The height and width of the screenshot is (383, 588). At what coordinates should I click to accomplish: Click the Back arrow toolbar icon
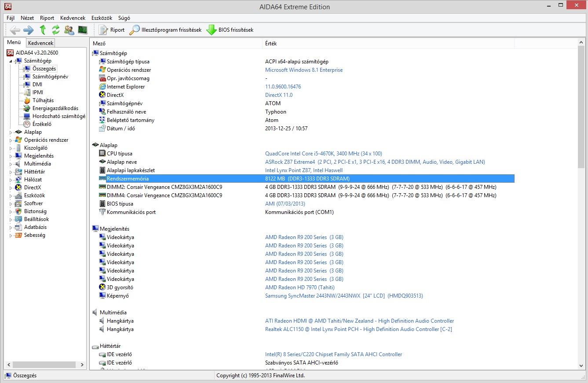15,30
